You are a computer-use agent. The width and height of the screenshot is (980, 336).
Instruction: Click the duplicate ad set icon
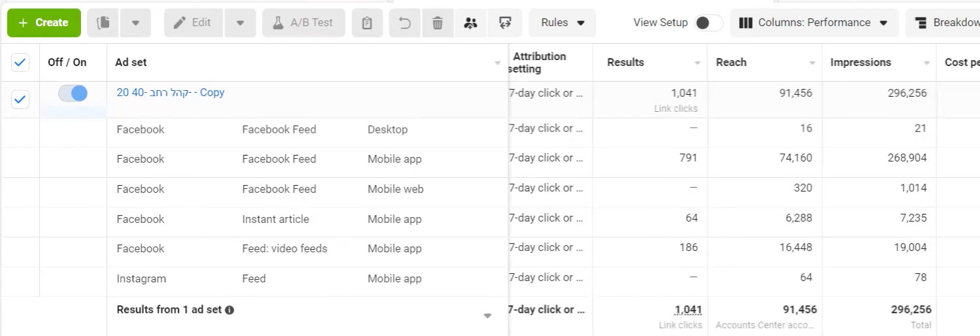tap(103, 23)
